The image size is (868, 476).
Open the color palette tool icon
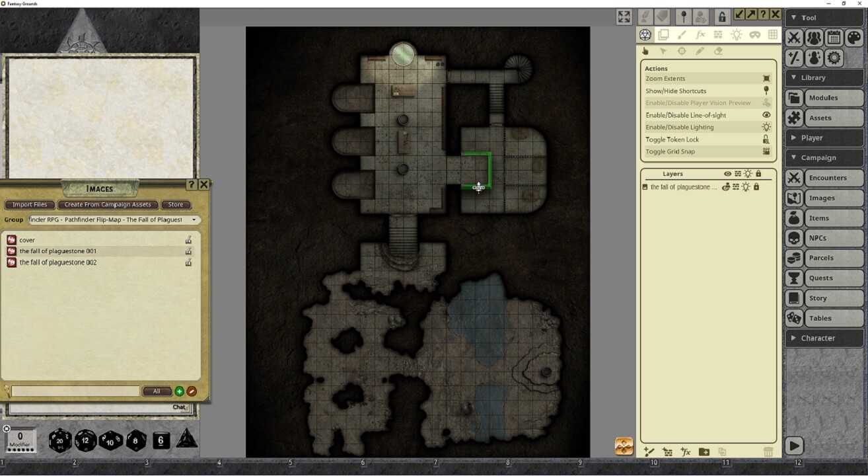coord(853,38)
